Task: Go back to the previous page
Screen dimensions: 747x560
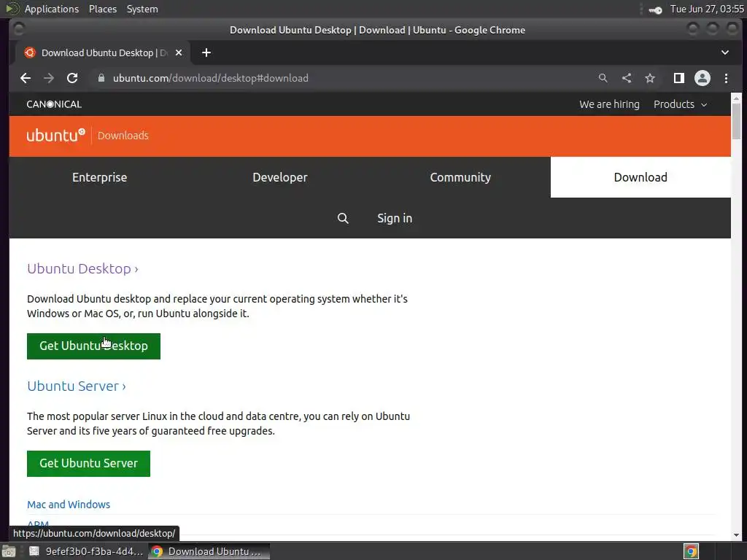Action: pyautogui.click(x=26, y=78)
